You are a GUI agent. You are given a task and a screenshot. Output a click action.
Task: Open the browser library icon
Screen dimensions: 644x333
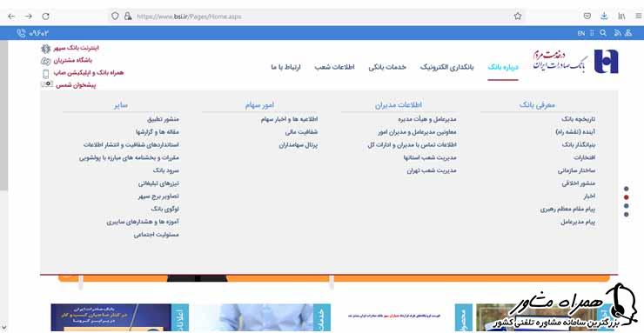[621, 17]
